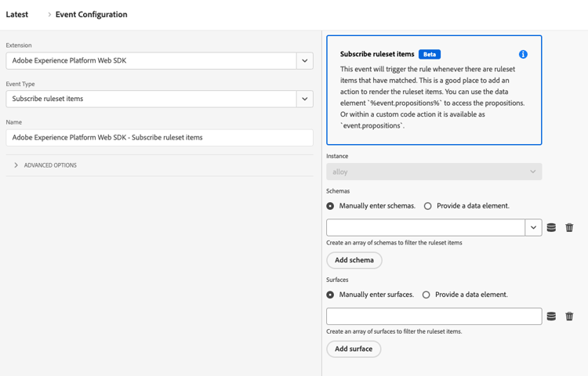Open the schema selection dropdown arrow
This screenshot has width=588, height=376.
click(533, 228)
